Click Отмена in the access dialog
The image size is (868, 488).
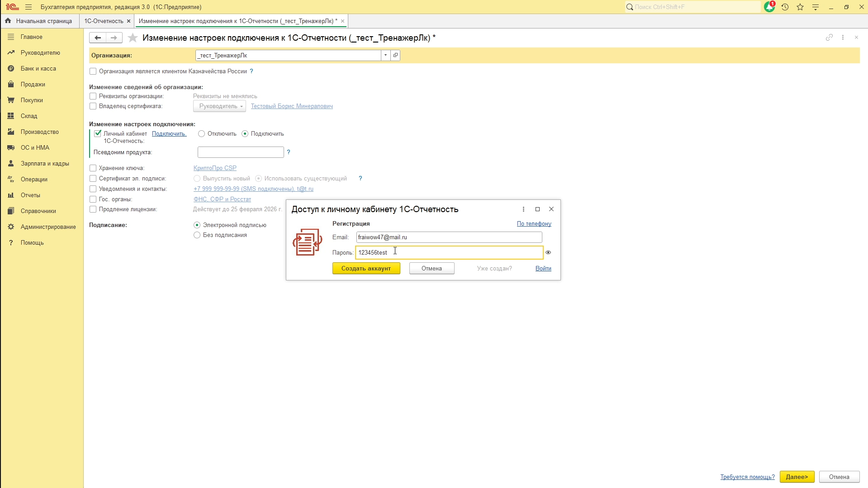pos(432,268)
